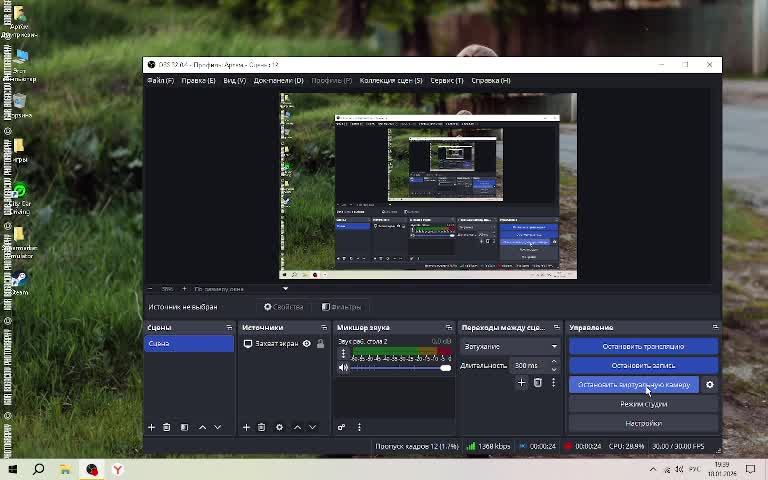Open Настройки from the controls panel
Screen dimensions: 768x480
(x=643, y=423)
